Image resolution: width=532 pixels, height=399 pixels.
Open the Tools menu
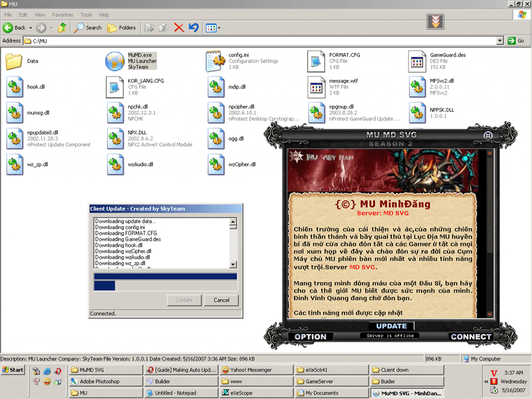[86, 15]
